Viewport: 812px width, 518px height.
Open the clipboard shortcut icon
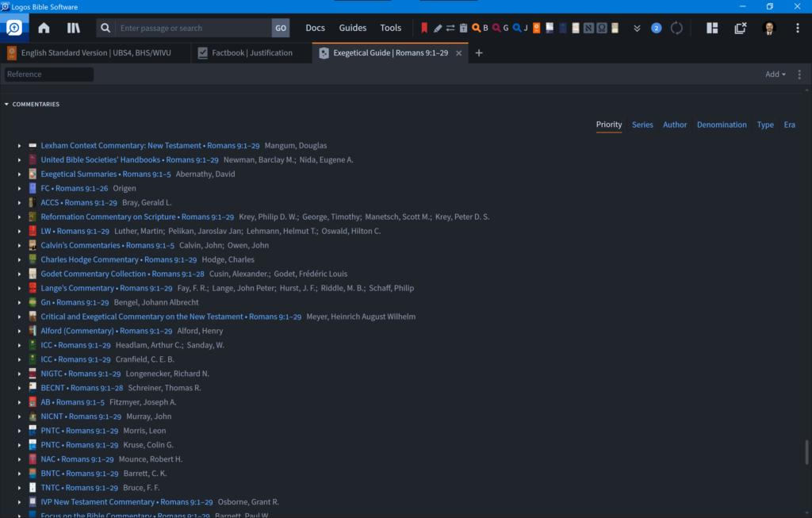pos(463,28)
